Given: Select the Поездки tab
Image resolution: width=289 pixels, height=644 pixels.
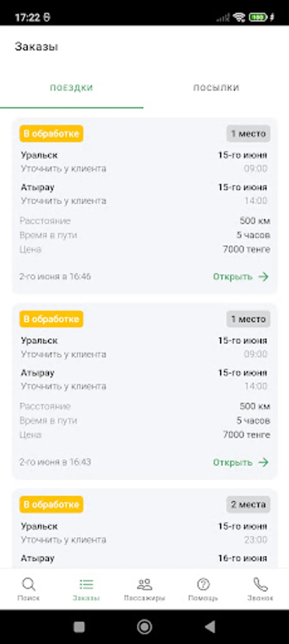Looking at the screenshot, I should (x=71, y=88).
